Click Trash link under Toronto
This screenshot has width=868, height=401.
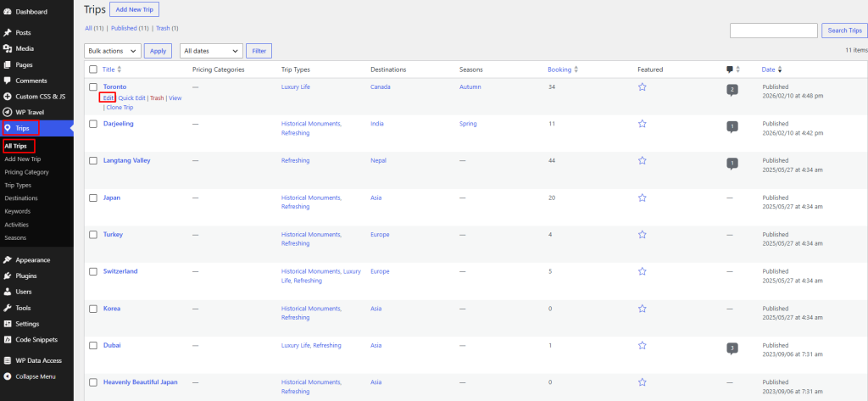(157, 98)
